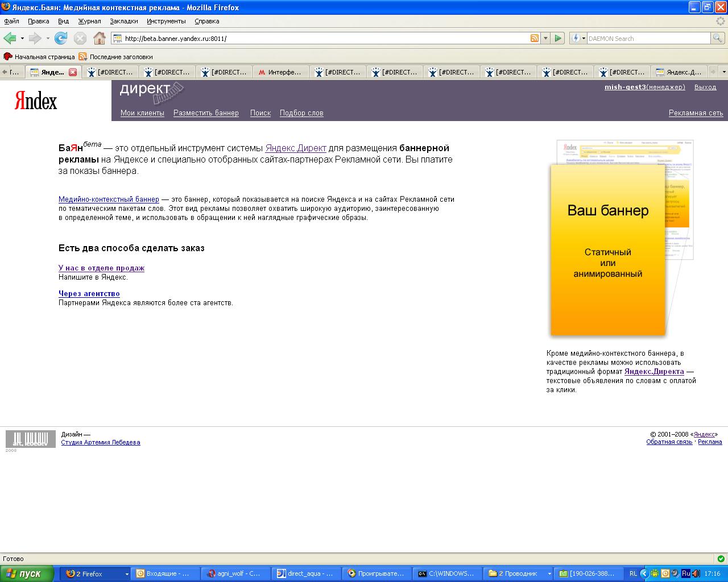Click the grey Forward arrow button

pos(35,38)
